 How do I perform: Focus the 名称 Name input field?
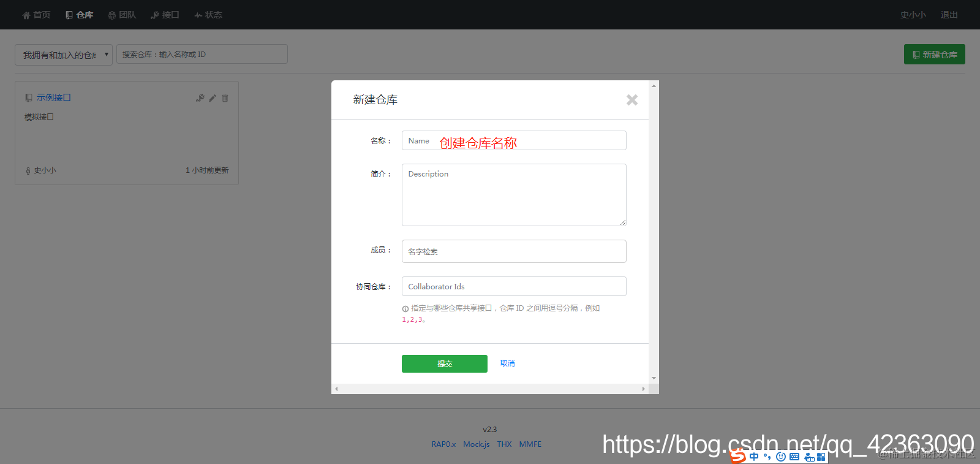tap(514, 140)
